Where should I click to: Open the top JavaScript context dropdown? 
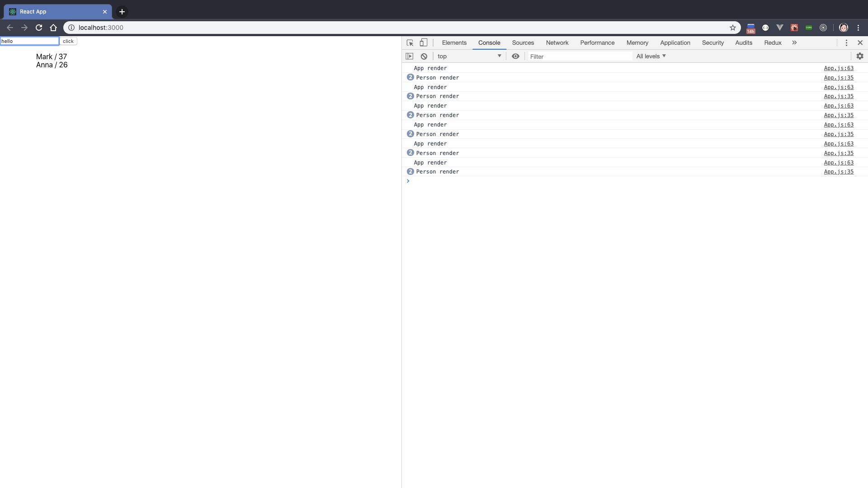click(x=469, y=56)
